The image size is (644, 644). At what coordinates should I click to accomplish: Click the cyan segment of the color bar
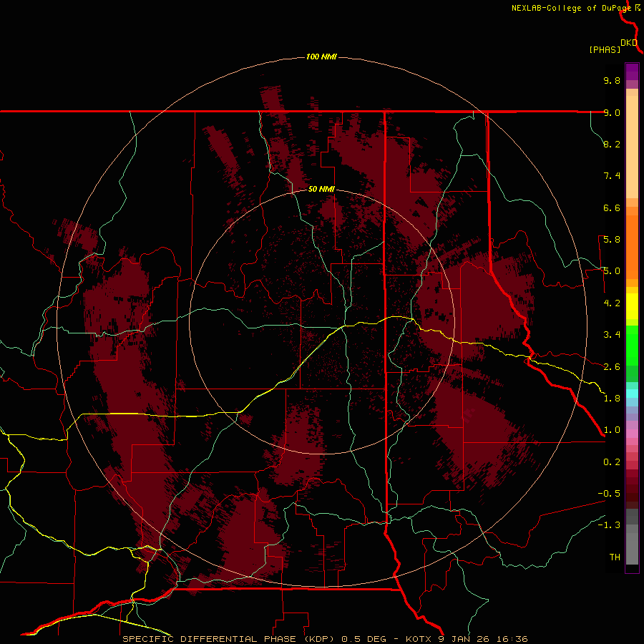[632, 394]
